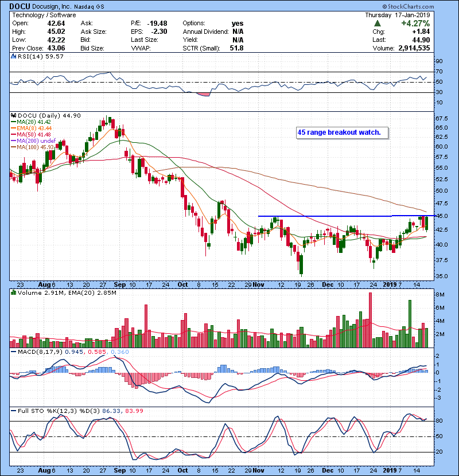Click the MACD signal value 0.585
This screenshot has height=476, width=459.
click(x=97, y=352)
